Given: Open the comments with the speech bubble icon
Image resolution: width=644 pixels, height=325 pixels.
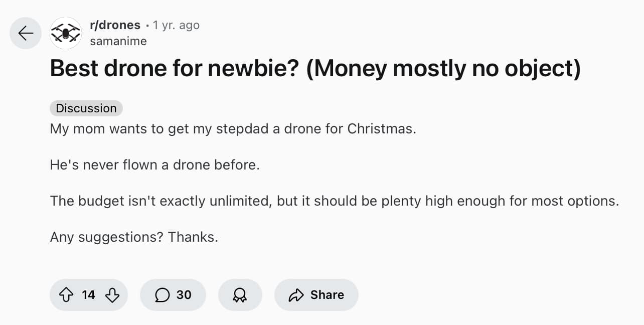Looking at the screenshot, I should [162, 295].
